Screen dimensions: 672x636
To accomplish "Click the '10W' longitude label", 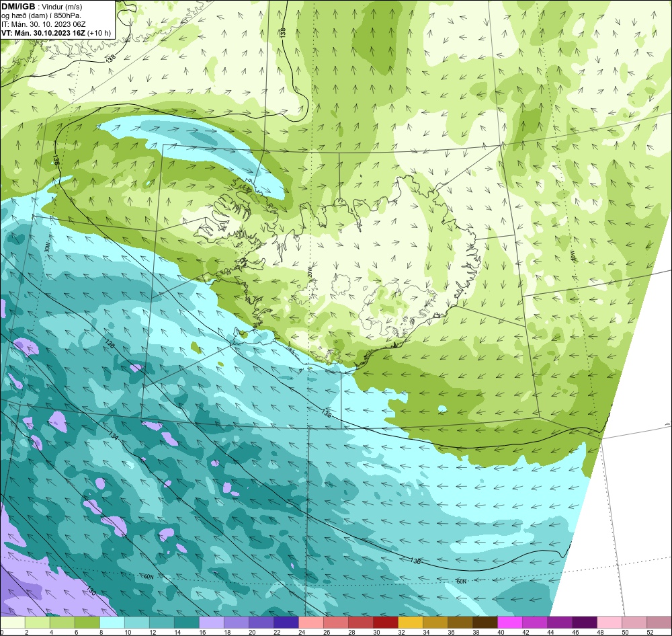I will (x=572, y=256).
